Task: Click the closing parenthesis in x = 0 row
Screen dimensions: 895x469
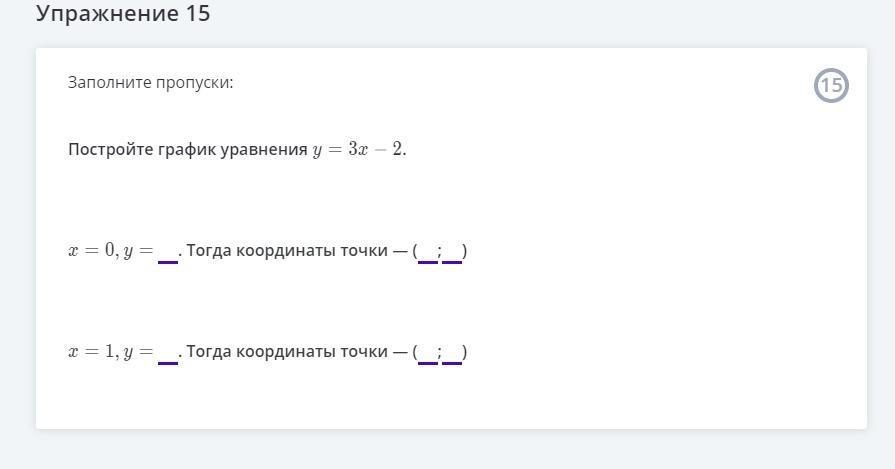Action: [465, 251]
